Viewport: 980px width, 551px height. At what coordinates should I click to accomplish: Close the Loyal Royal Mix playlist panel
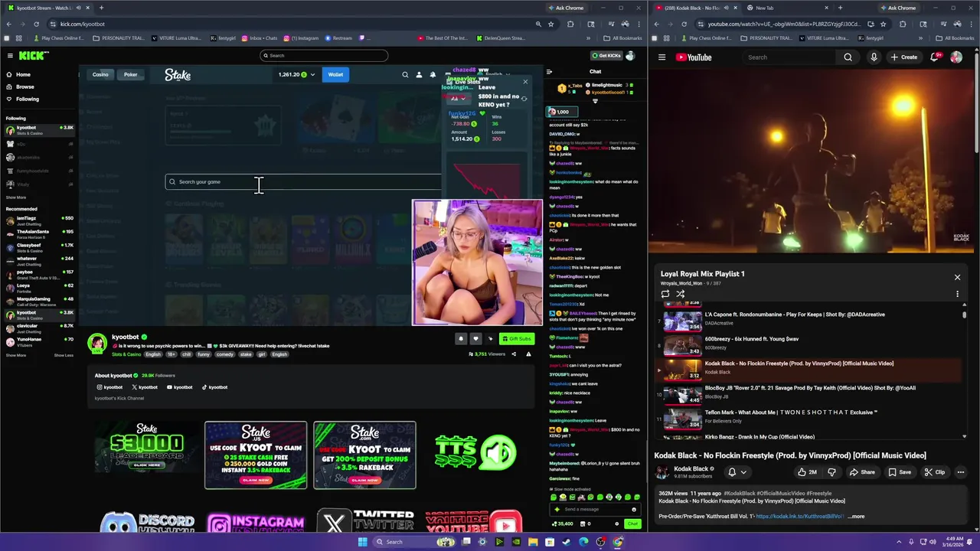[957, 278]
